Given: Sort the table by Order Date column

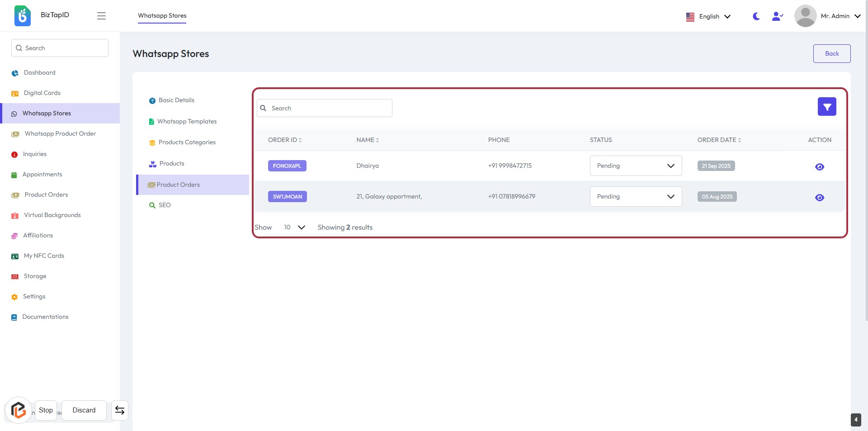Looking at the screenshot, I should click(719, 140).
